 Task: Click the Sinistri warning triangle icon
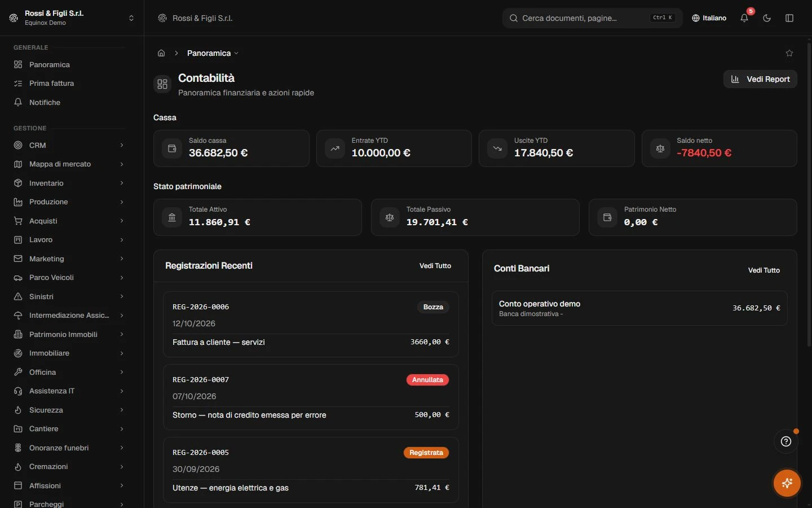pyautogui.click(x=18, y=296)
